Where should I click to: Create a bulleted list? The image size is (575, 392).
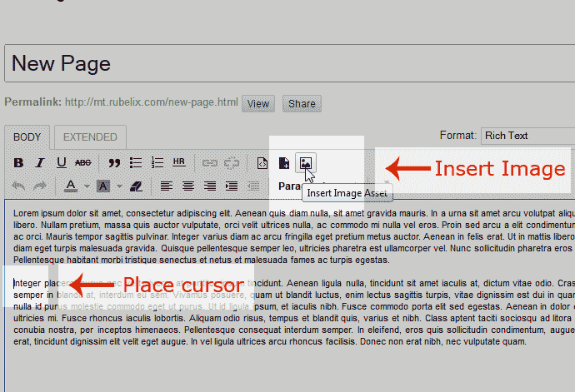tap(136, 162)
